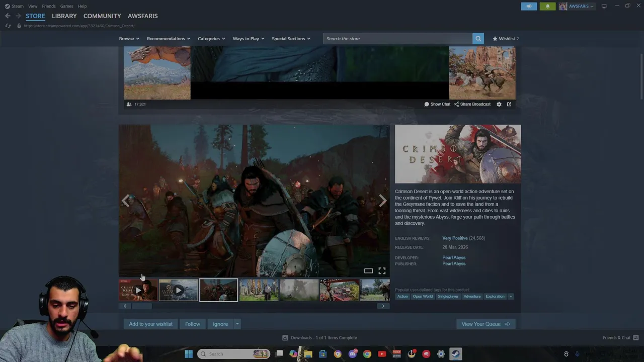Click Show Chat on the broadcast
The height and width of the screenshot is (362, 644).
point(437,104)
